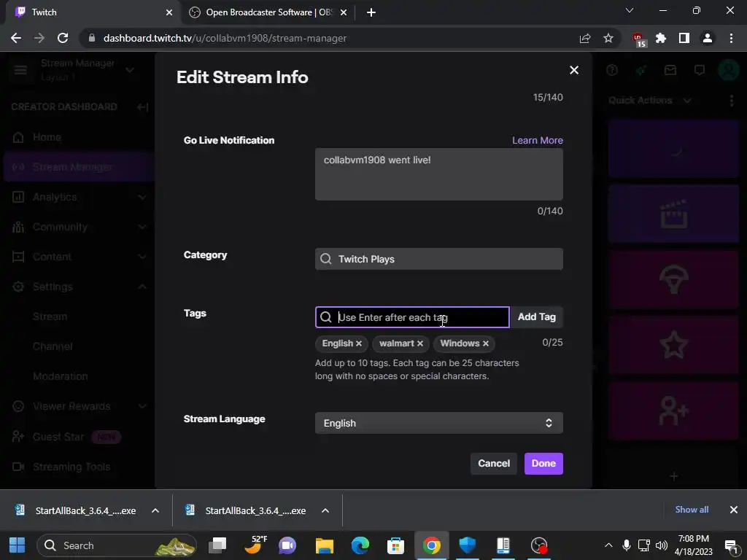Edit the Go Live Notification text
This screenshot has width=747, height=560.
pyautogui.click(x=438, y=174)
